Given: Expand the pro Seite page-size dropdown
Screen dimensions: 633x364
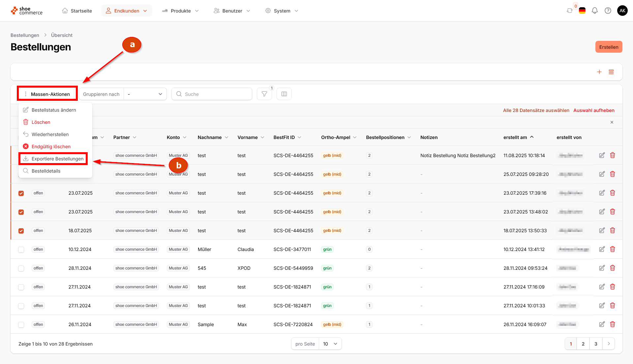Looking at the screenshot, I should [x=330, y=344].
